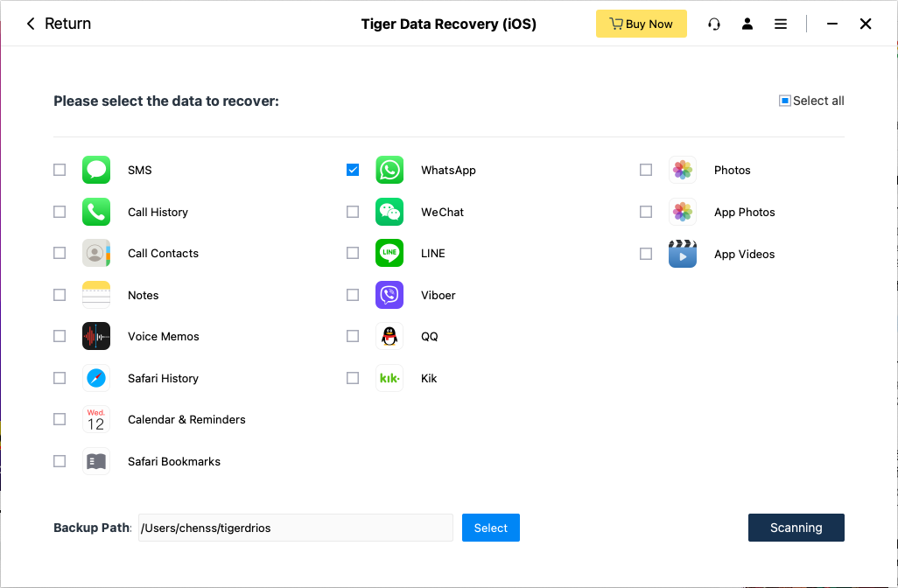The width and height of the screenshot is (898, 588).
Task: Check the Calendar & Reminders checkbox
Action: tap(60, 419)
